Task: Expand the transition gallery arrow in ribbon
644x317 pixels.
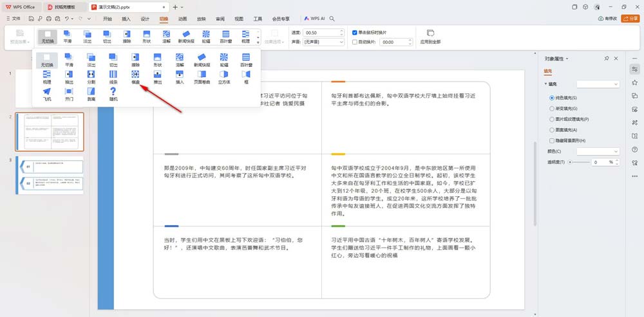Action: tap(258, 42)
